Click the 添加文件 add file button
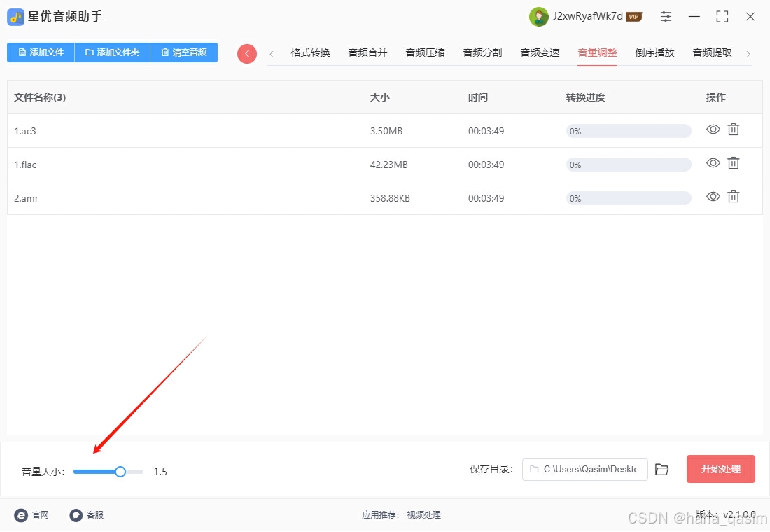The height and width of the screenshot is (532, 770). point(41,52)
